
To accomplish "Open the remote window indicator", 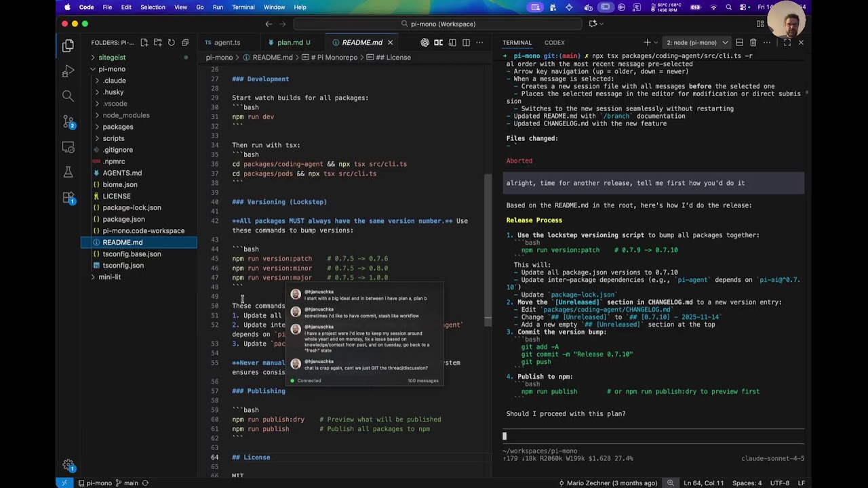I will pyautogui.click(x=64, y=483).
